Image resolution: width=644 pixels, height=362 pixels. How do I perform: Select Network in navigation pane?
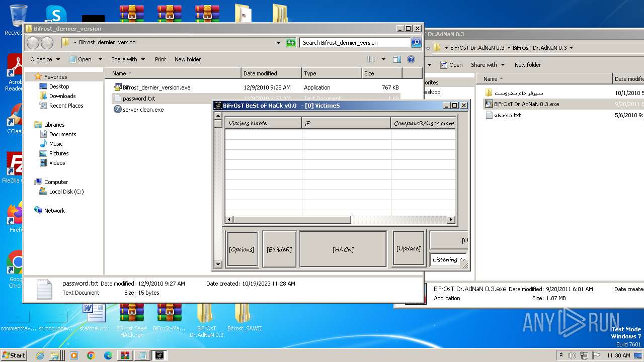click(x=54, y=211)
